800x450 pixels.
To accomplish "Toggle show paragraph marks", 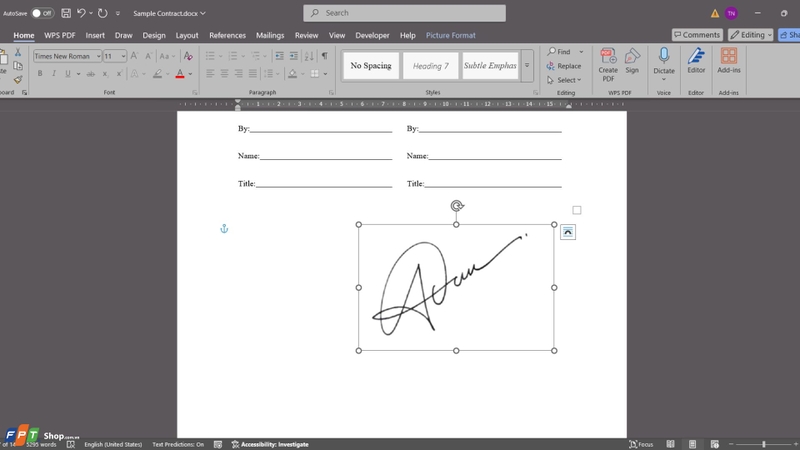I will (x=324, y=56).
